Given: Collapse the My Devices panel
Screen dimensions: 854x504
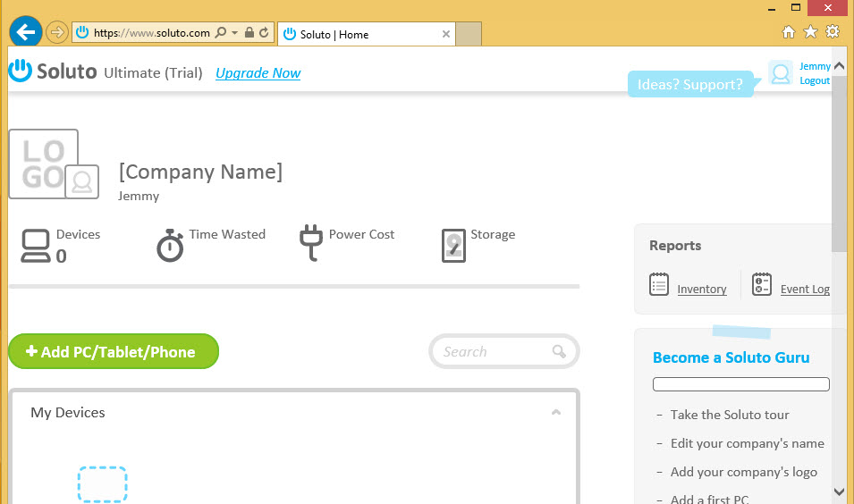Looking at the screenshot, I should pos(556,412).
